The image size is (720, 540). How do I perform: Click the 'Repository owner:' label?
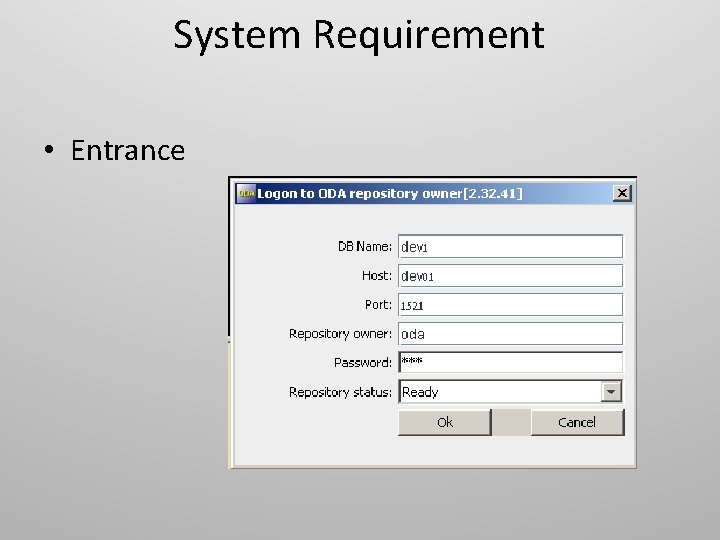pyautogui.click(x=340, y=334)
